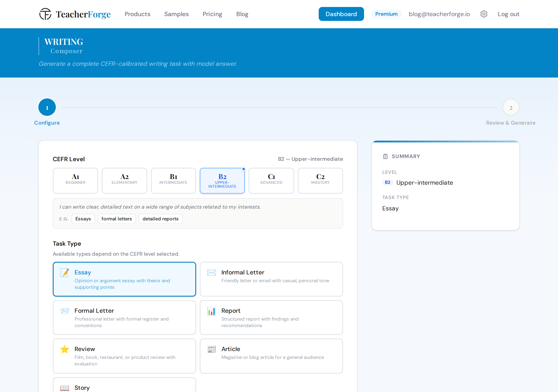This screenshot has width=558, height=392.
Task: Click the 'Configure' step label
Action: coord(47,123)
